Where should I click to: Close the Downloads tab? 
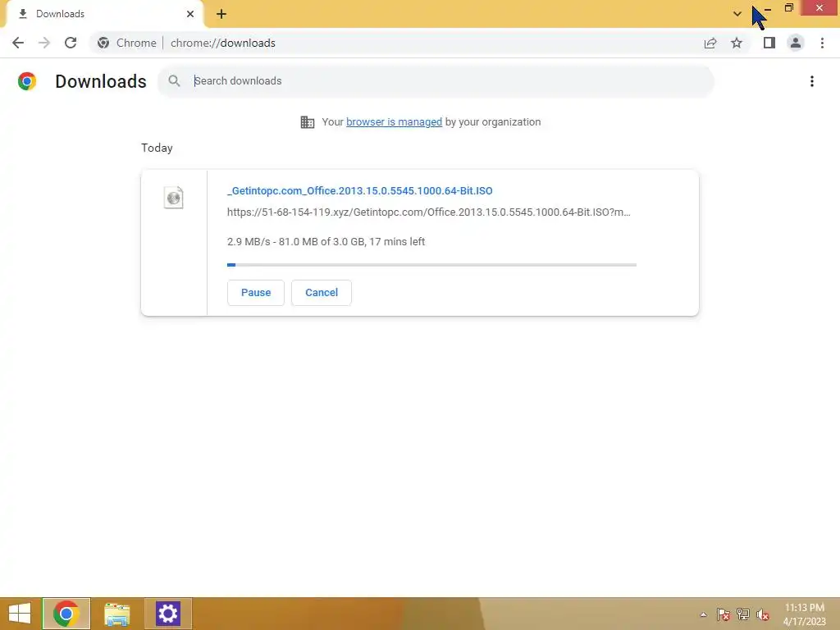pyautogui.click(x=190, y=14)
